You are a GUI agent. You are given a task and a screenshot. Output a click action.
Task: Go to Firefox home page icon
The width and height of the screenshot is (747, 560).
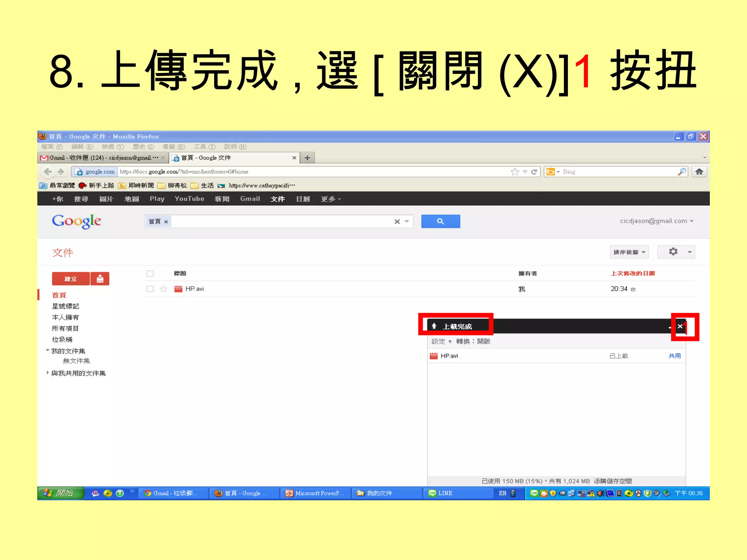(x=699, y=172)
